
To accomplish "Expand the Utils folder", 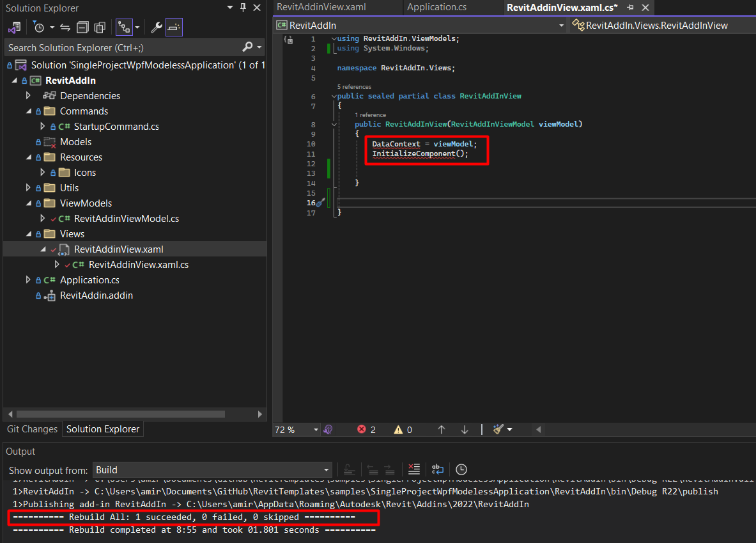I will click(x=28, y=188).
